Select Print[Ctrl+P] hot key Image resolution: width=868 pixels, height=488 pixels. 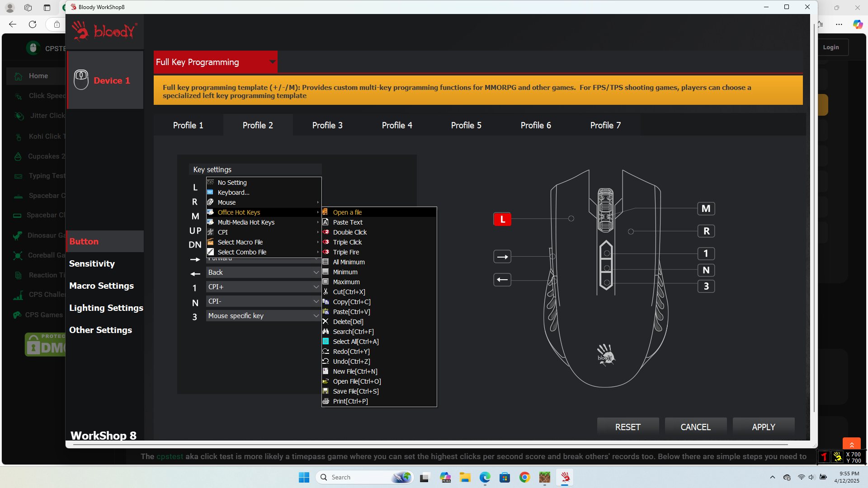click(379, 401)
